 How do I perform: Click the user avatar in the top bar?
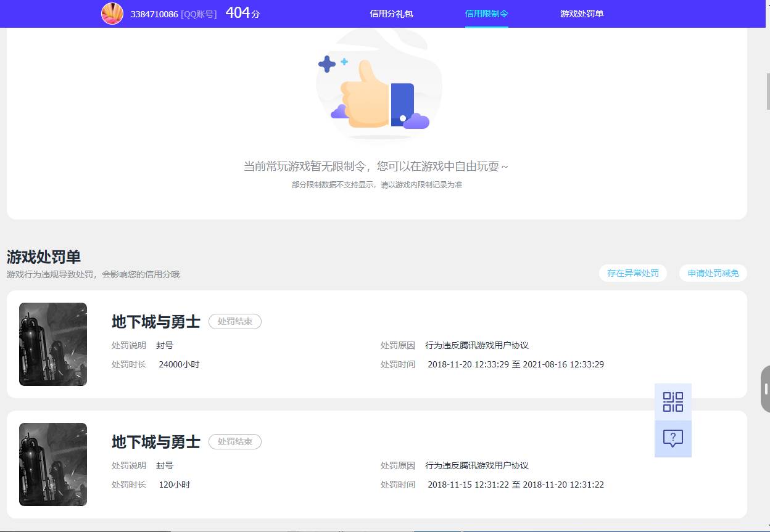click(112, 13)
